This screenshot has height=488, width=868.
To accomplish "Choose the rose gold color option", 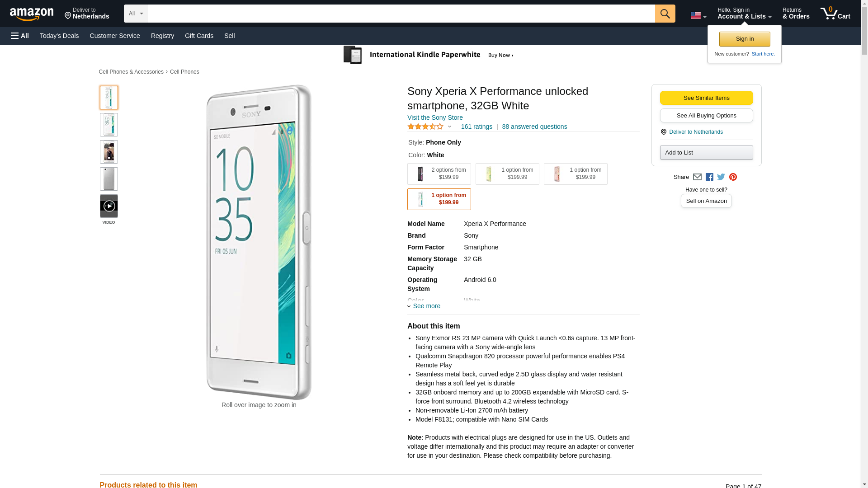I will 575,174.
